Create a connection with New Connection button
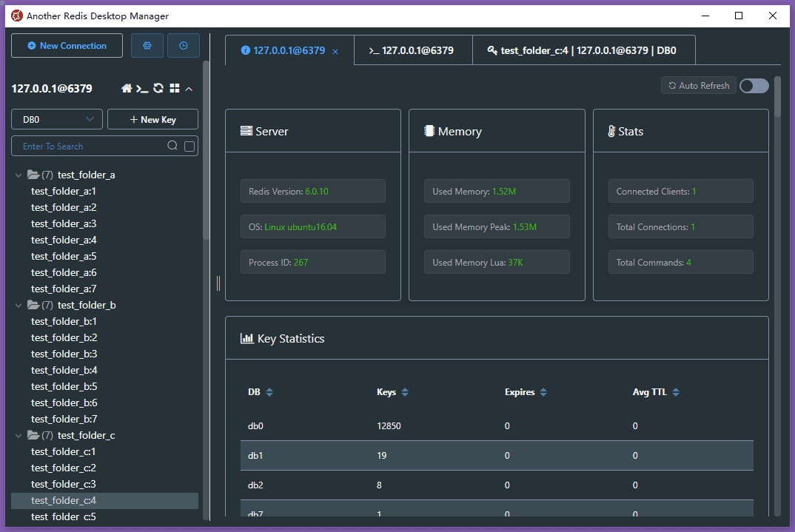The height and width of the screenshot is (532, 795). coord(67,45)
